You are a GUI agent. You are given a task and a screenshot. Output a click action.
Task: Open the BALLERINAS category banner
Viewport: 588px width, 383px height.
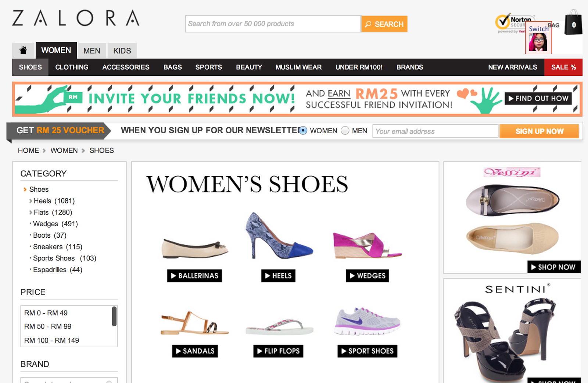coord(194,276)
